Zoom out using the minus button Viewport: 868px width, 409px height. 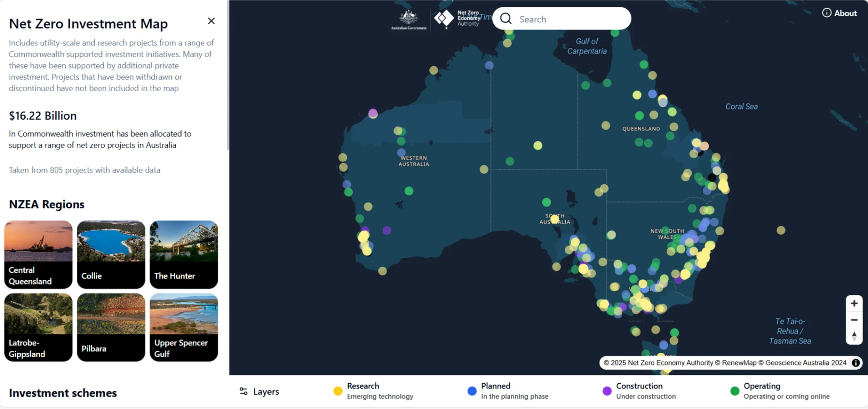854,320
